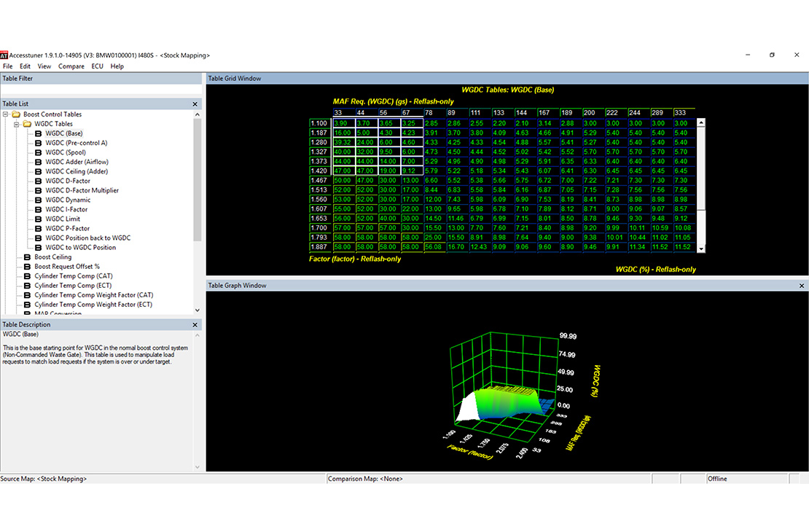809x532 pixels.
Task: Click Table List scroll up arrow
Action: 197,114
